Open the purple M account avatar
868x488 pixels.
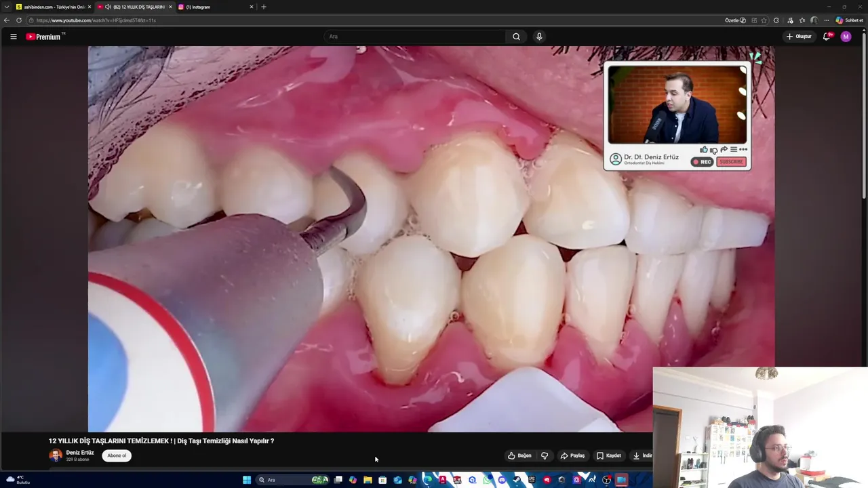[846, 37]
